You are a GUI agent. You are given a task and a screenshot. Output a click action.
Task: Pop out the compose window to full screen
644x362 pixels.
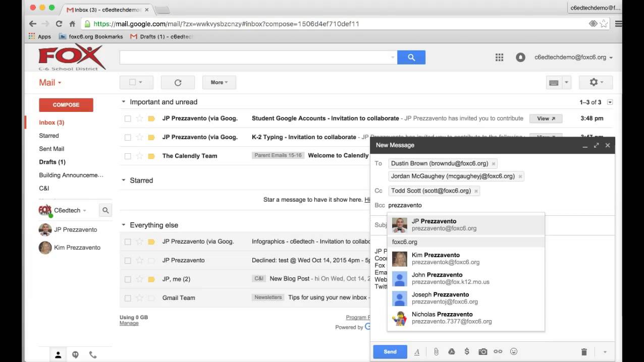tap(596, 145)
